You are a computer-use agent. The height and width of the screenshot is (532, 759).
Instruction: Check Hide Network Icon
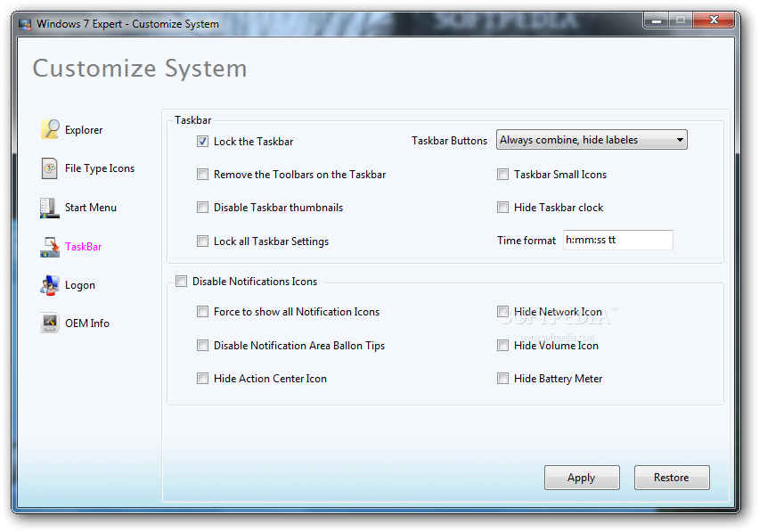503,312
